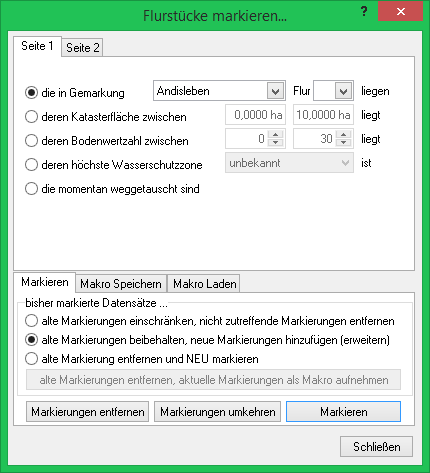430x473 pixels.
Task: Switch to the Seite 1 tab
Action: click(37, 46)
